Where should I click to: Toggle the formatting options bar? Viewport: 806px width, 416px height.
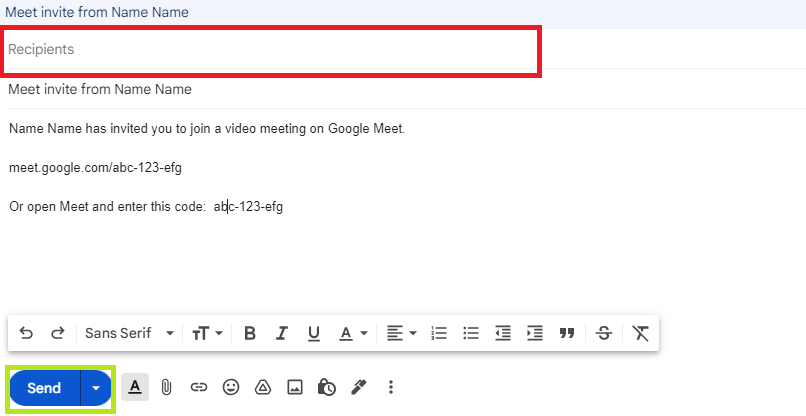coord(135,387)
